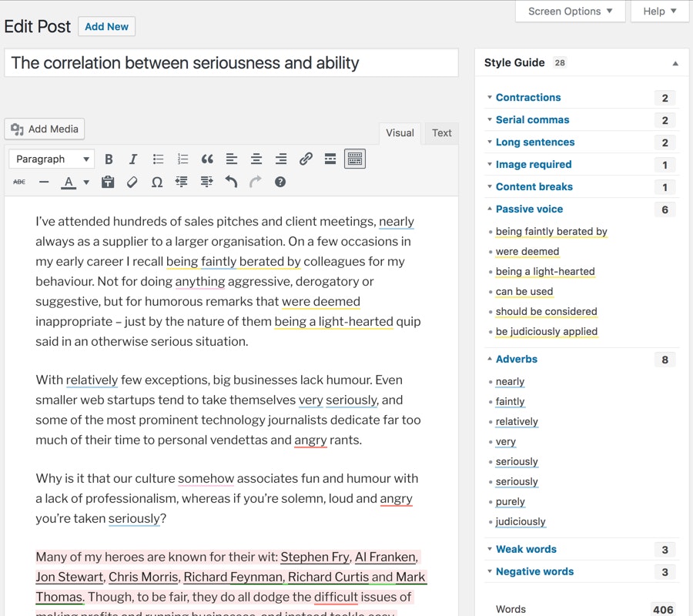
Task: Open the text color picker arrow
Action: click(x=86, y=182)
